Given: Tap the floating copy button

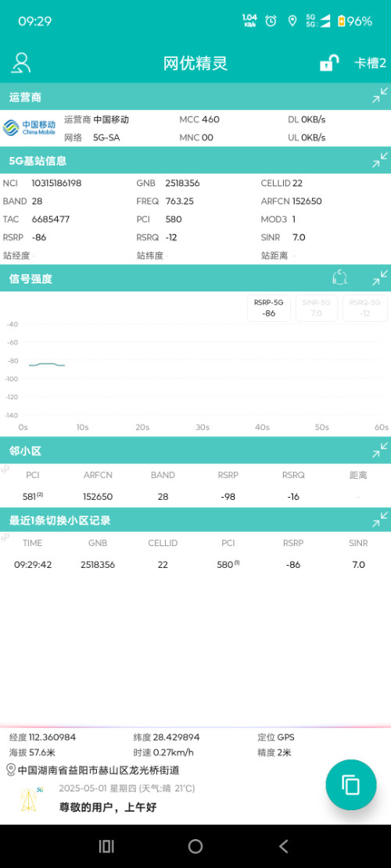Looking at the screenshot, I should pyautogui.click(x=351, y=784).
